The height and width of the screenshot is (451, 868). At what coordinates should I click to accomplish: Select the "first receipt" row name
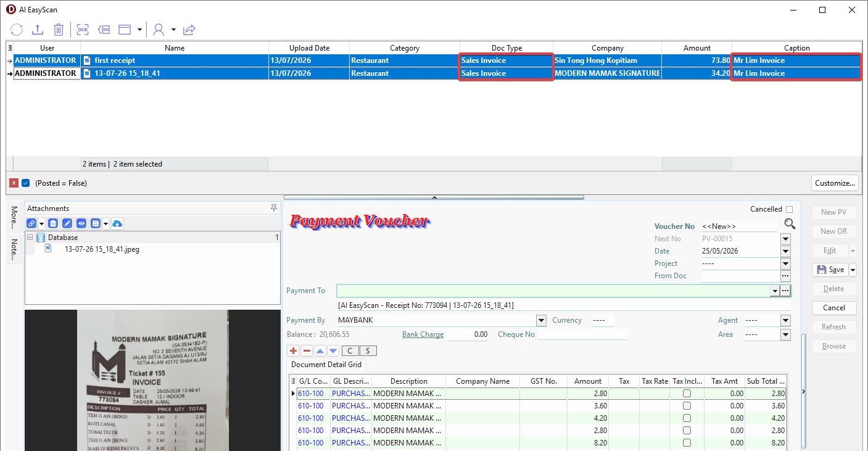(115, 60)
